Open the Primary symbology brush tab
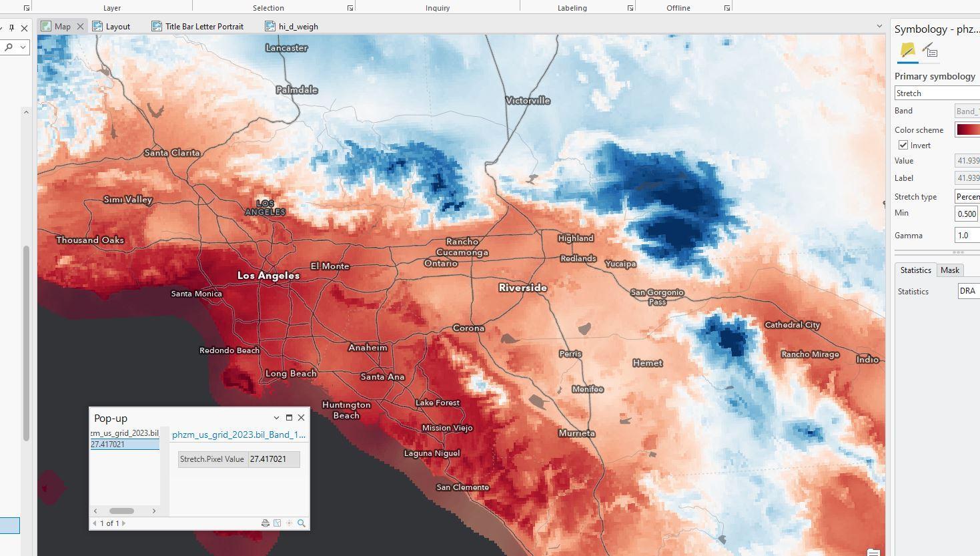Image resolution: width=980 pixels, height=556 pixels. [907, 50]
